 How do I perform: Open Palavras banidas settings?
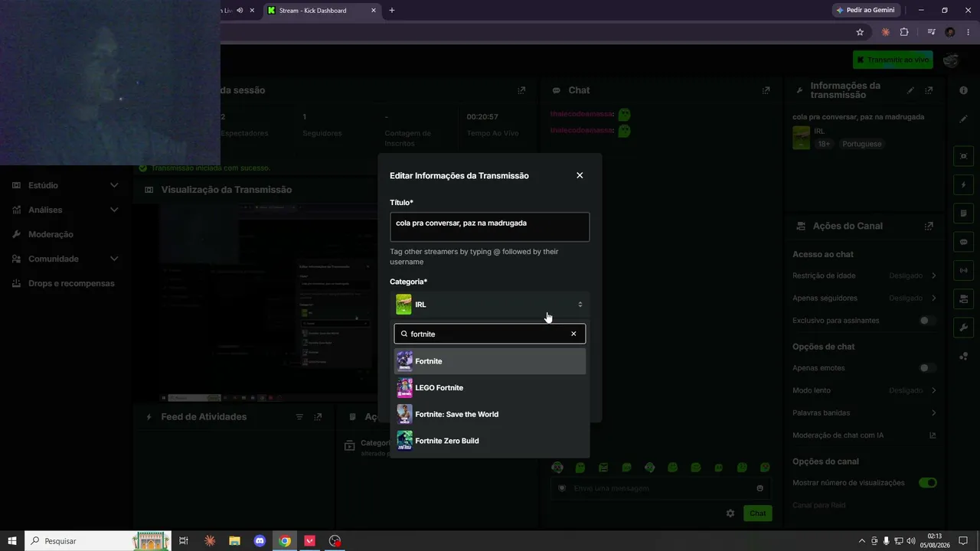click(864, 412)
